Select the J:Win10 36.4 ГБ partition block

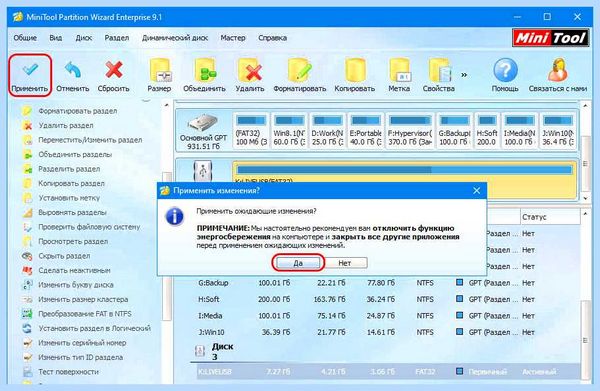[x=558, y=131]
